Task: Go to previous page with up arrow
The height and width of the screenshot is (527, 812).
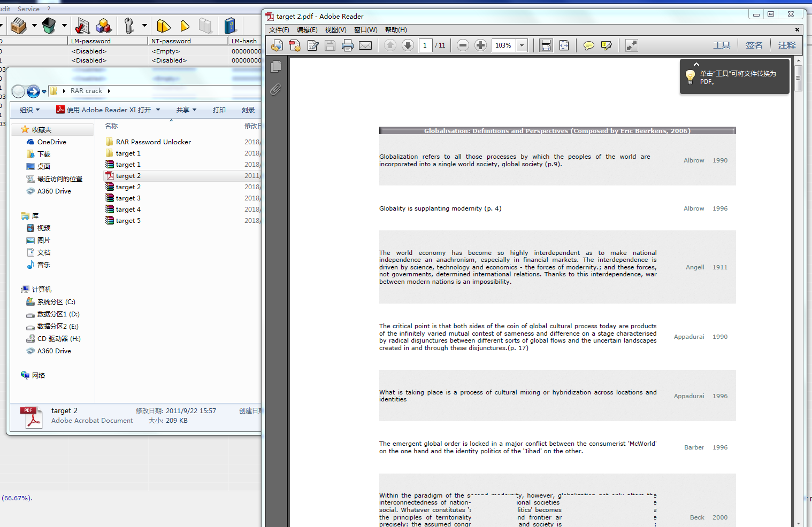Action: click(x=390, y=45)
